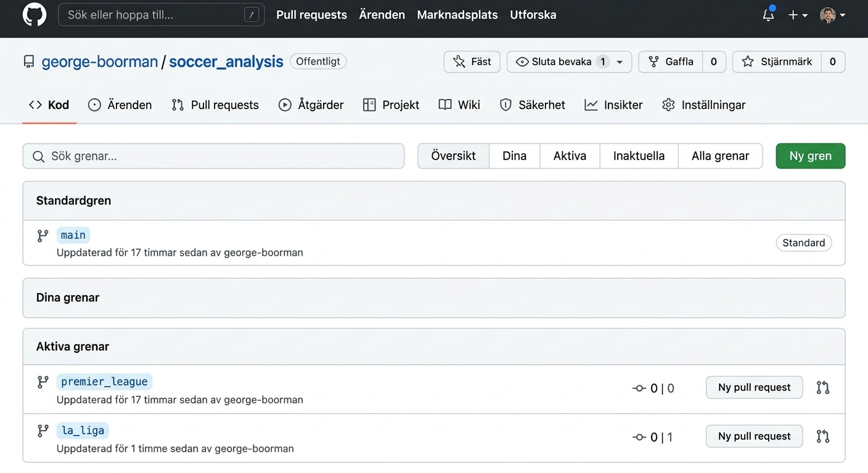Open the soccer_analysis repository link
Image resolution: width=868 pixels, height=473 pixels.
[226, 62]
